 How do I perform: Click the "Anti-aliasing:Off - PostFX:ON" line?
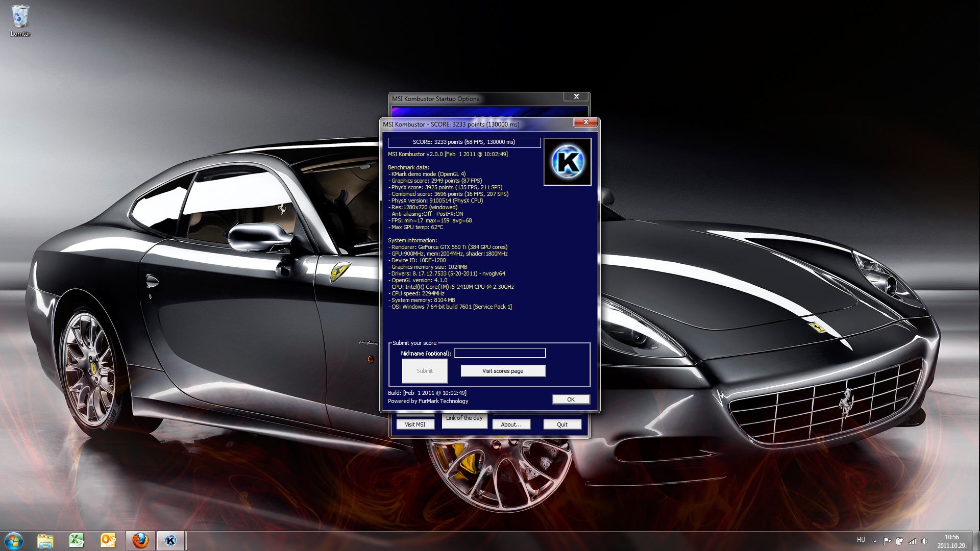[x=426, y=214]
